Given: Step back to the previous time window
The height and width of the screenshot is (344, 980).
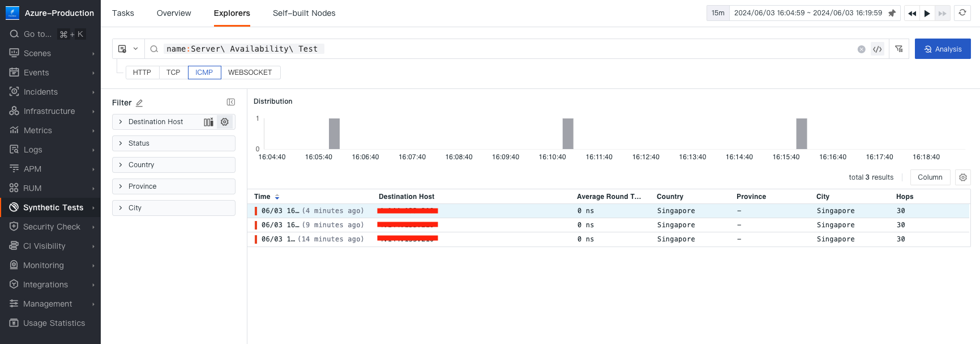Looking at the screenshot, I should [x=912, y=13].
